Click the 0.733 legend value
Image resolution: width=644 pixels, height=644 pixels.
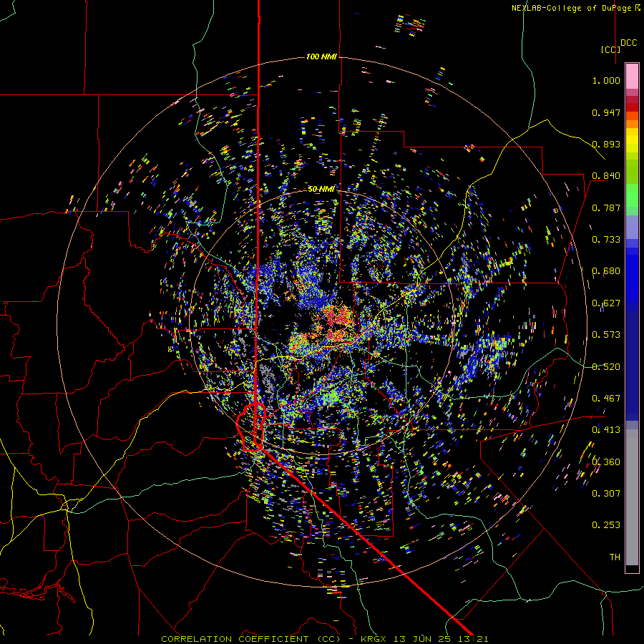pyautogui.click(x=606, y=240)
